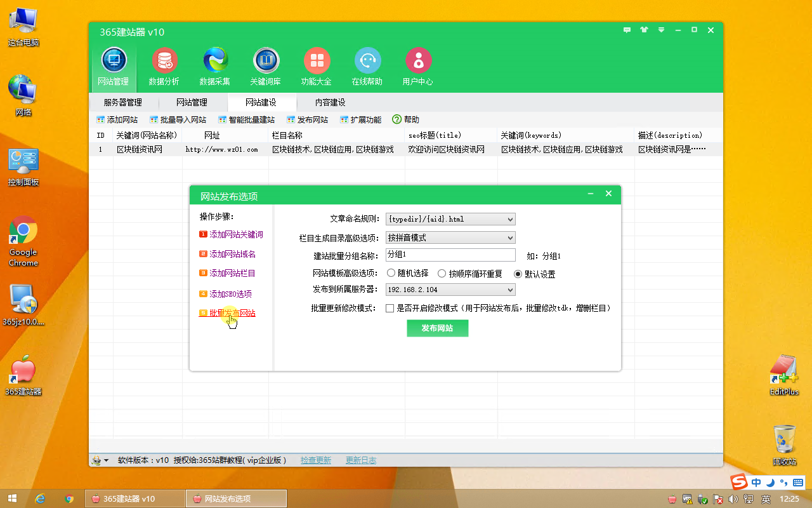Open the 365jz10.0 installer desktop icon
This screenshot has height=508, width=812.
(23, 305)
